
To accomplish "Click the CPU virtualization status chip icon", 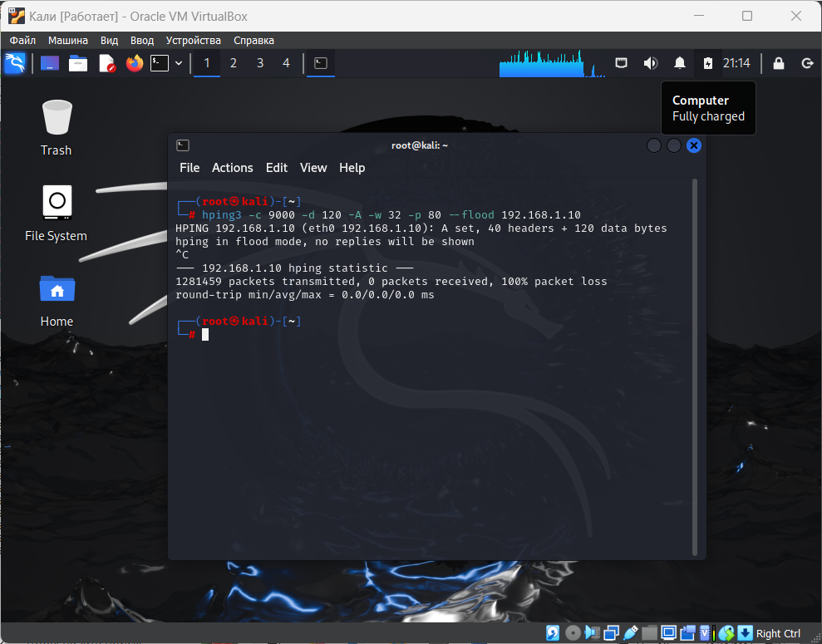I will (706, 633).
